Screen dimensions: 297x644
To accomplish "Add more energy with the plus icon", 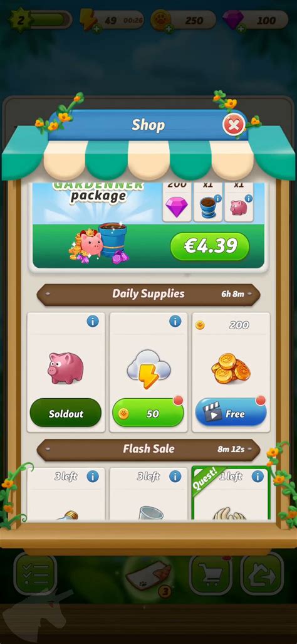I will point(97,28).
